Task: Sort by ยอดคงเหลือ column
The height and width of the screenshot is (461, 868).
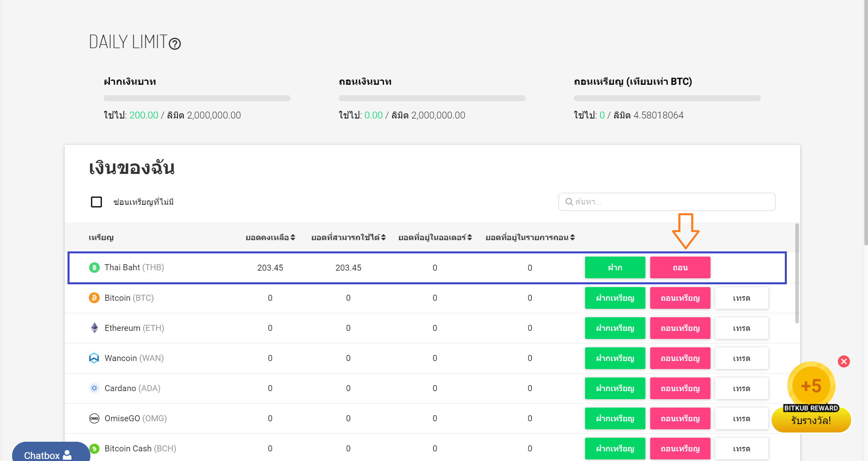Action: click(270, 238)
